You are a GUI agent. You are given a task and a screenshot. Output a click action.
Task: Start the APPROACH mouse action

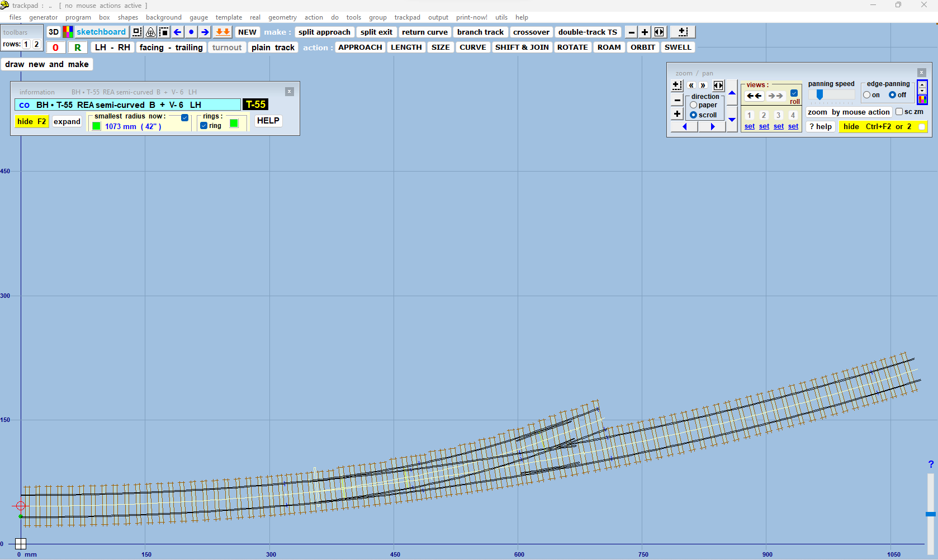click(x=360, y=47)
